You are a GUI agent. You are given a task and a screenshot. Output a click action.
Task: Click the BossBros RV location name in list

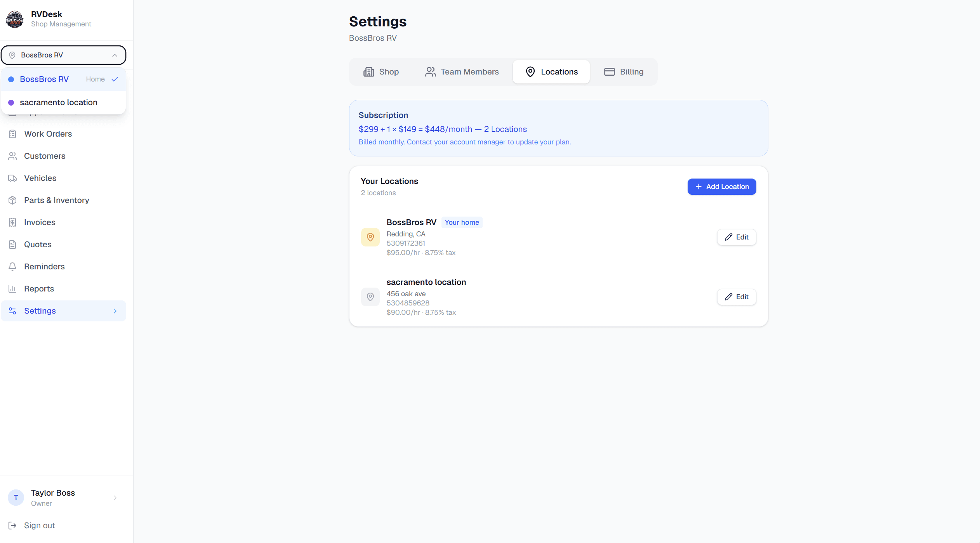click(412, 222)
